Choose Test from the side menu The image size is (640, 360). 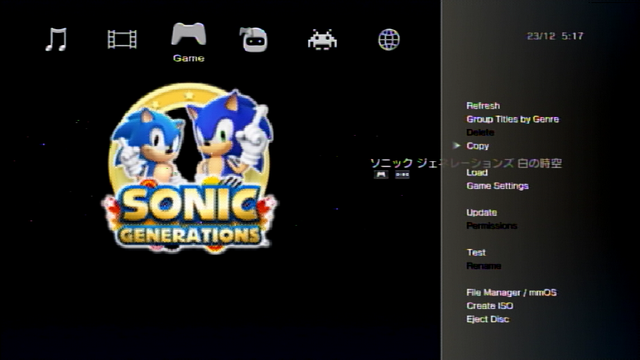[x=476, y=253]
